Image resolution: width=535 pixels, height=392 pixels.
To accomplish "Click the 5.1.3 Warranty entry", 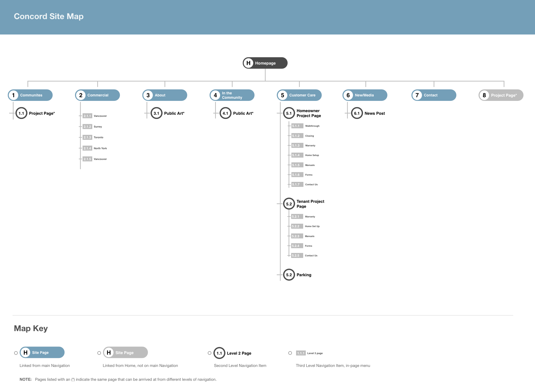I will coord(303,145).
